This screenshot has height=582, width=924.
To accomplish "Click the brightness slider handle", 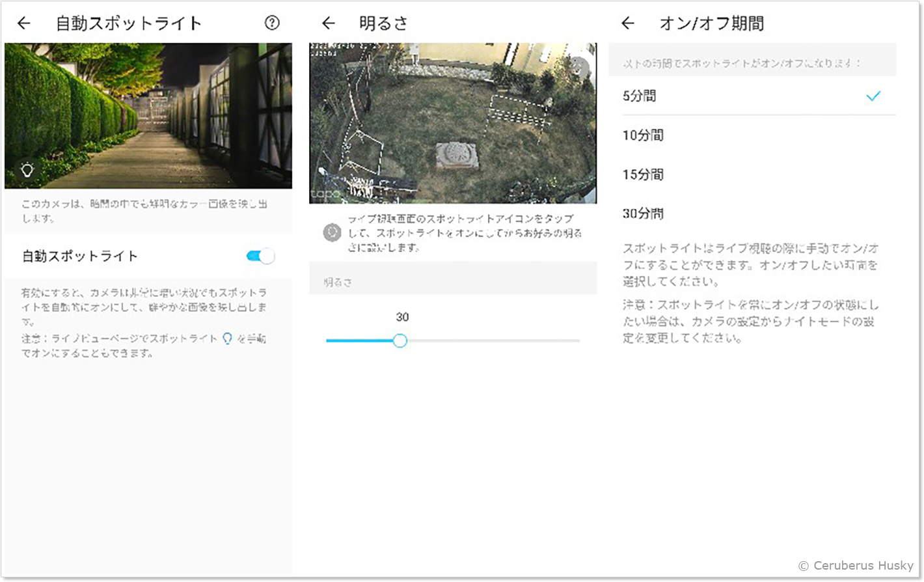I will point(400,340).
